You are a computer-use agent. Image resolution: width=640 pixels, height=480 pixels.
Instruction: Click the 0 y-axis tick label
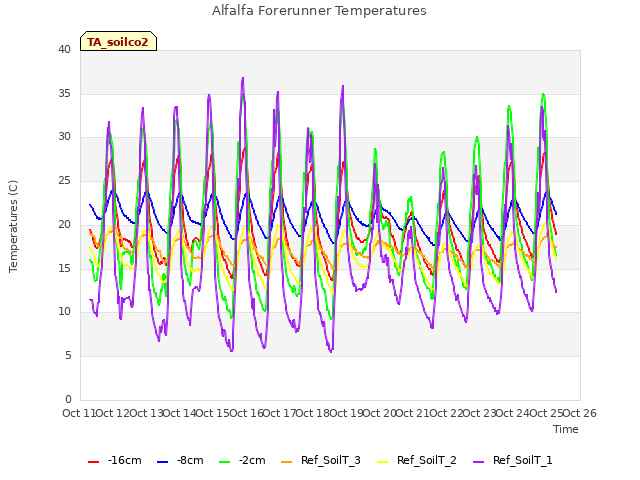click(68, 399)
